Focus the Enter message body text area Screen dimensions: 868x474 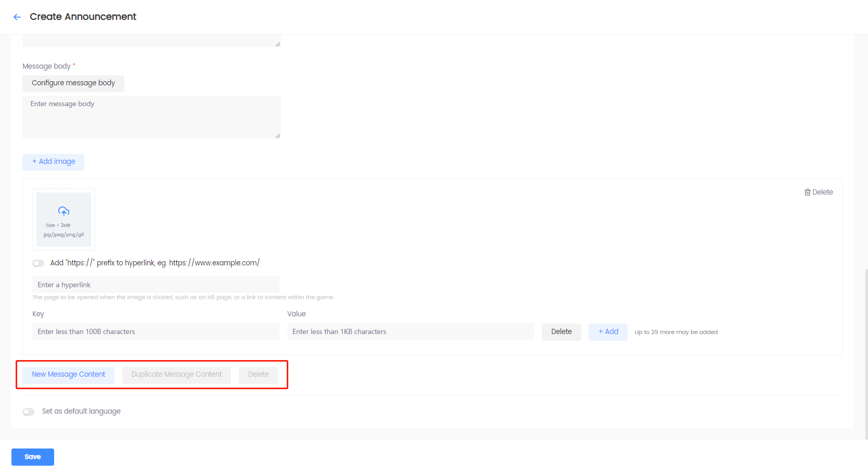(x=151, y=117)
